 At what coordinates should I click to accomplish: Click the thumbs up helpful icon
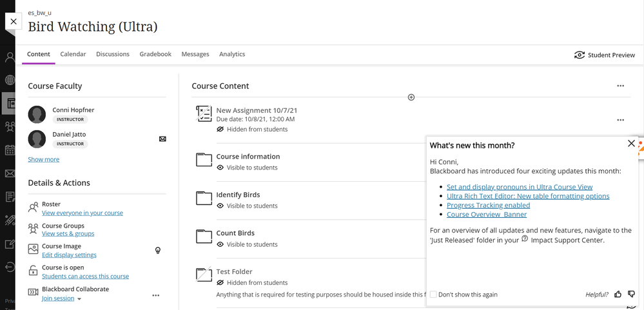pyautogui.click(x=618, y=295)
